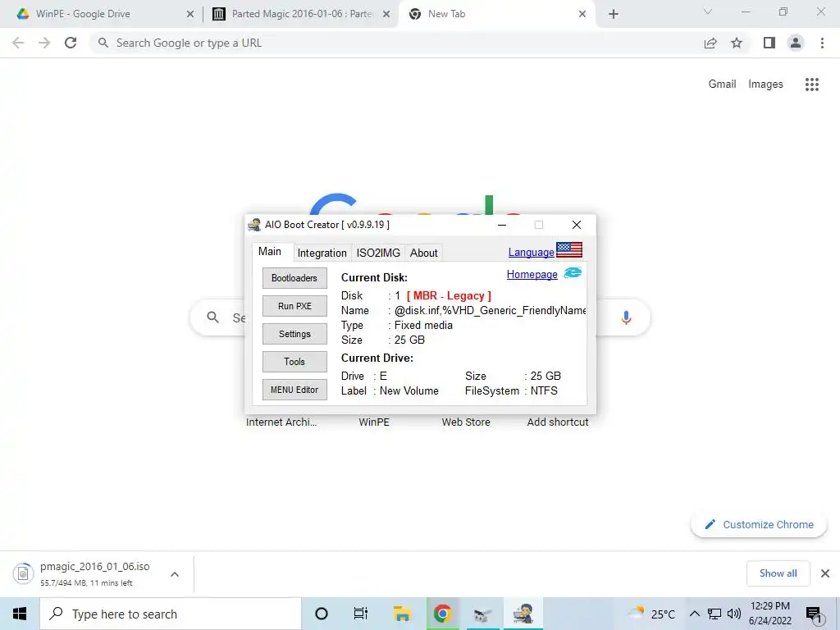Select the Main tab in AIO Boot
Screen dimensions: 840x630
click(270, 252)
